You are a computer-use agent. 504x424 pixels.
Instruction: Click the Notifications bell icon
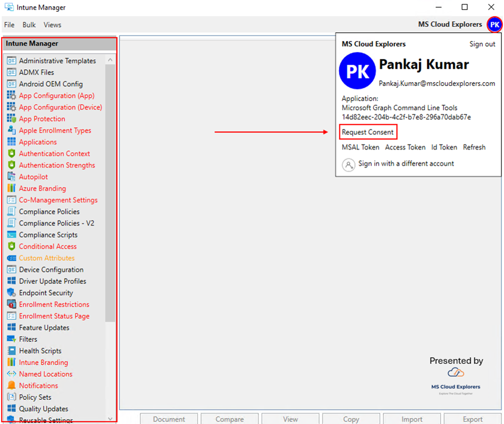pyautogui.click(x=11, y=386)
